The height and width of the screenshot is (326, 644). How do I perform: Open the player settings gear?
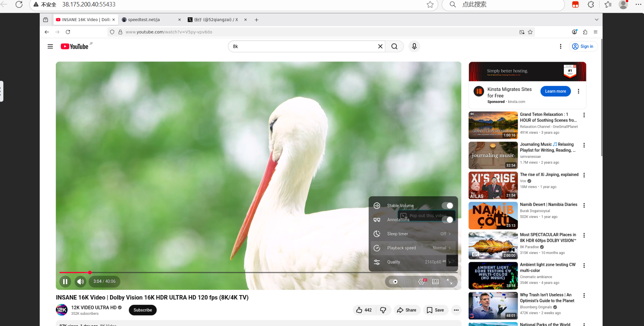422,282
